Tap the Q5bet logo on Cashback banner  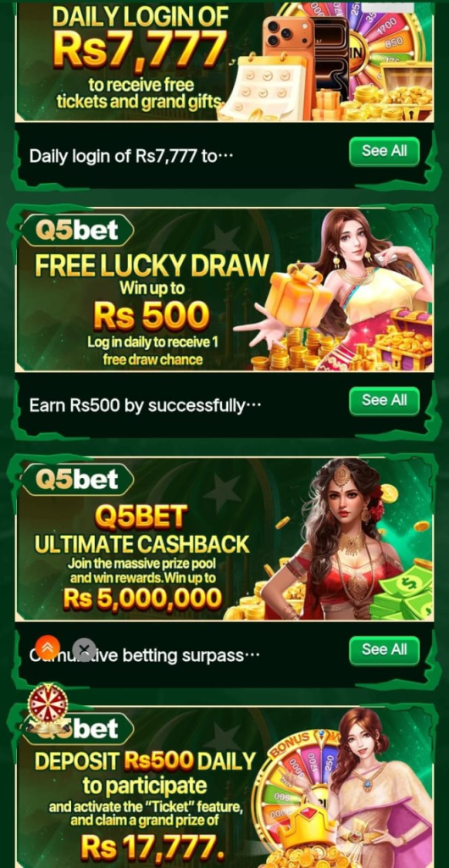(x=77, y=480)
